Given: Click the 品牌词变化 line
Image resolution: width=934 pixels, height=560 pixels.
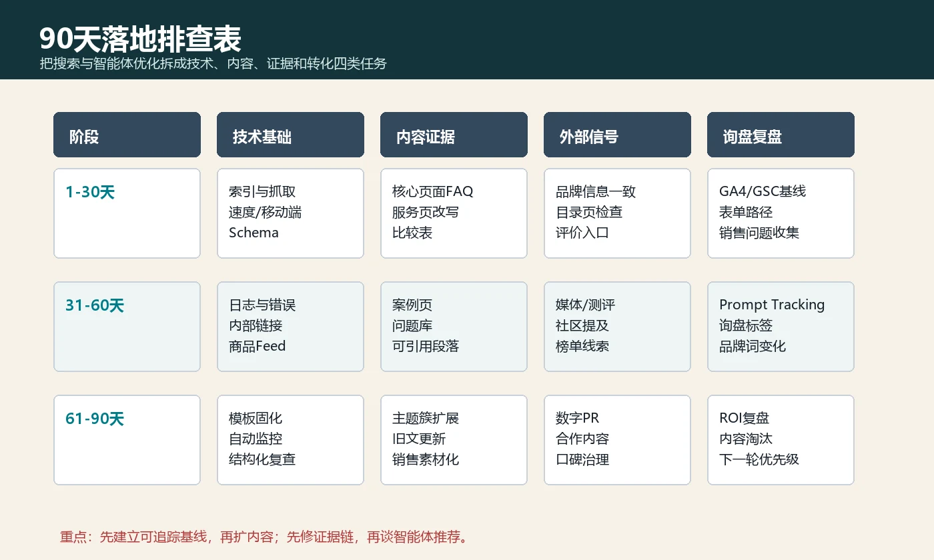Looking at the screenshot, I should 753,346.
